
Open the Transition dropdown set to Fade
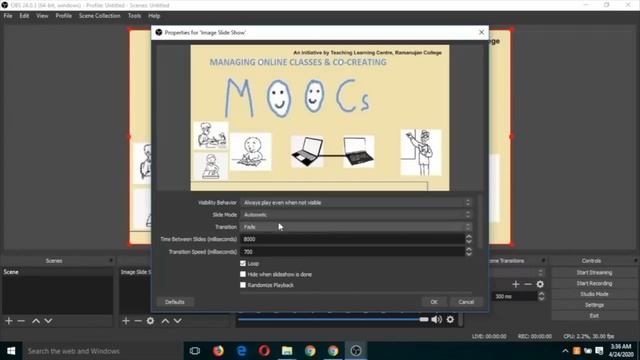[x=356, y=227]
